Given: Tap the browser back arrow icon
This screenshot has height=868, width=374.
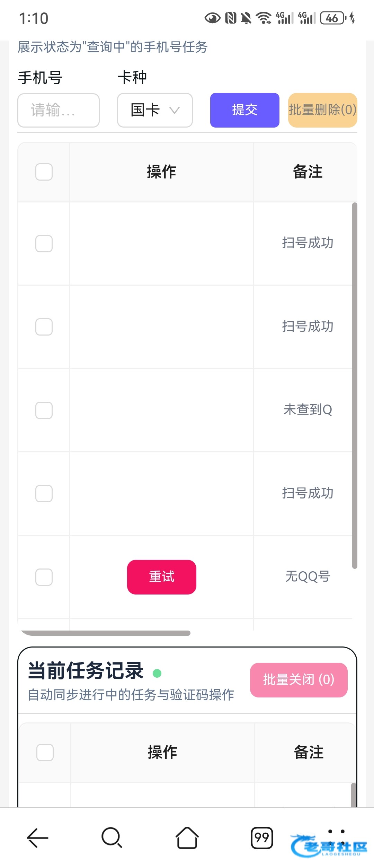Looking at the screenshot, I should 37,838.
